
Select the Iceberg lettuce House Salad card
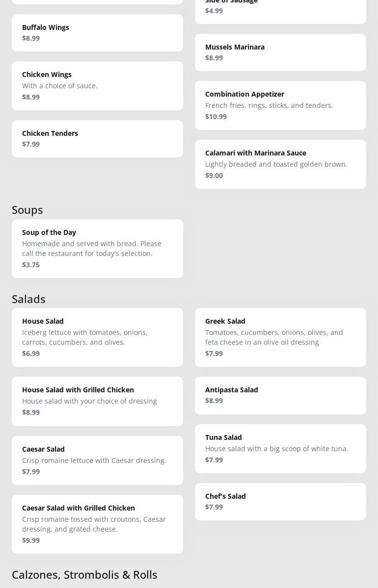97,337
